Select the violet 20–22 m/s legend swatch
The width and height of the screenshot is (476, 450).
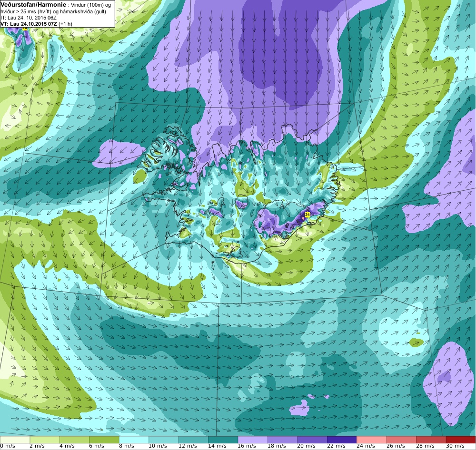pyautogui.click(x=312, y=440)
